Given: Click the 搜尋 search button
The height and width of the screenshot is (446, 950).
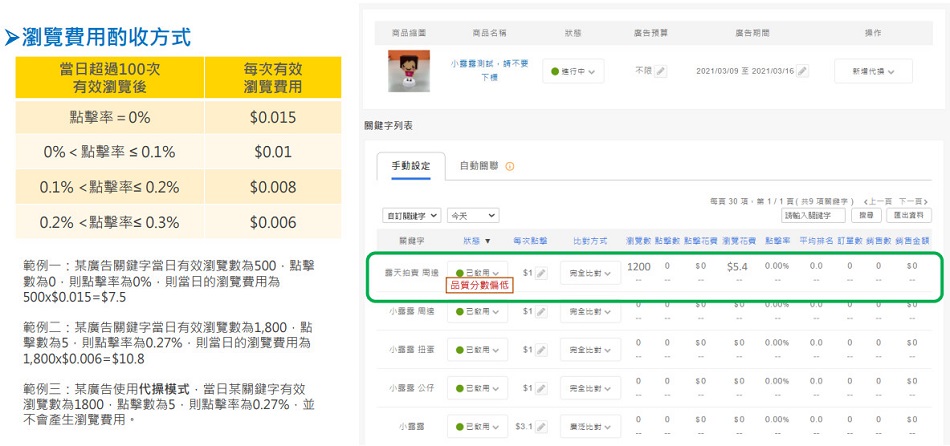Looking at the screenshot, I should click(x=867, y=215).
